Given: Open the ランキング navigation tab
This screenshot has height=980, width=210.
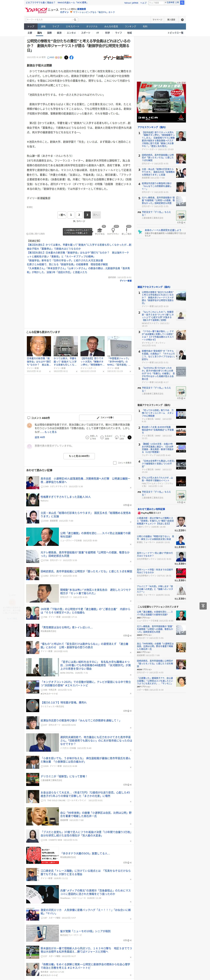Looking at the screenshot, I should coord(130,27).
